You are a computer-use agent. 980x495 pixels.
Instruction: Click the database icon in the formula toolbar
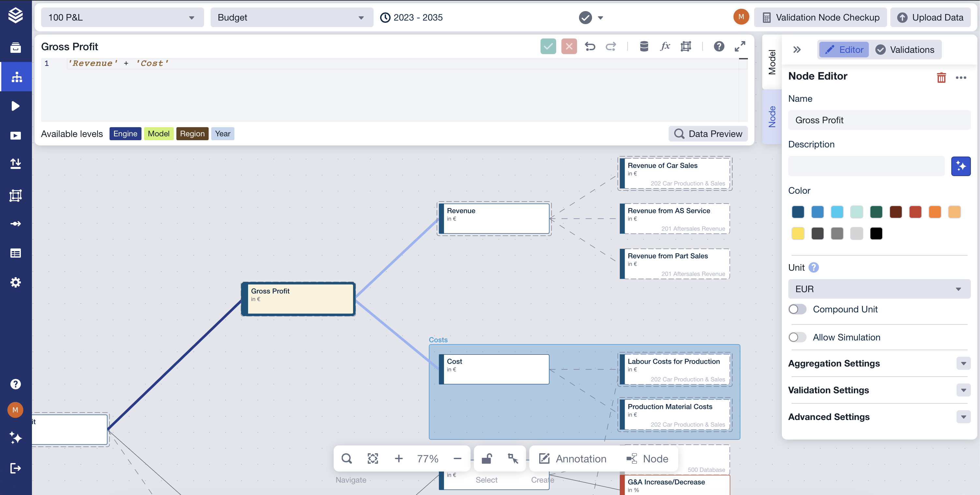coord(644,46)
